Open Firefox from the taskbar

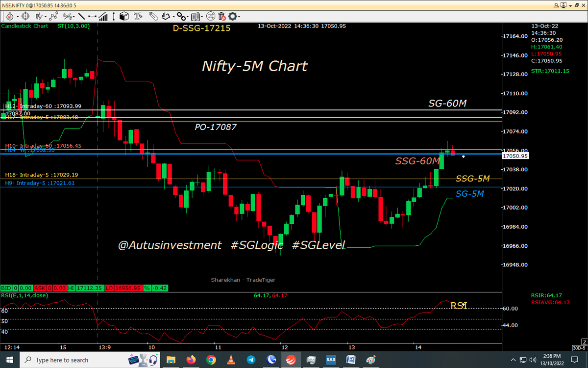pyautogui.click(x=191, y=360)
